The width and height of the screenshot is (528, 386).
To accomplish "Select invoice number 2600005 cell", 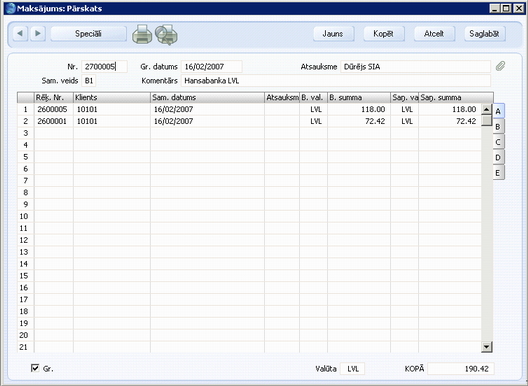I will 54,109.
